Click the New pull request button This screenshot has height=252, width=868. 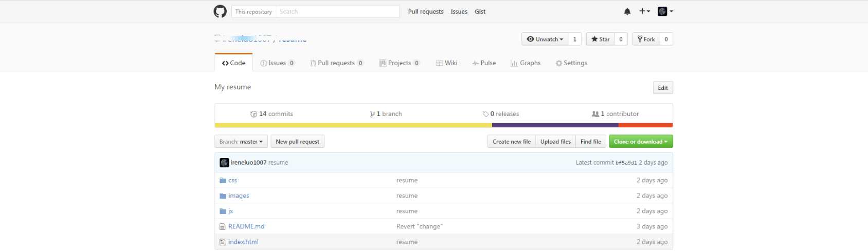pos(297,142)
